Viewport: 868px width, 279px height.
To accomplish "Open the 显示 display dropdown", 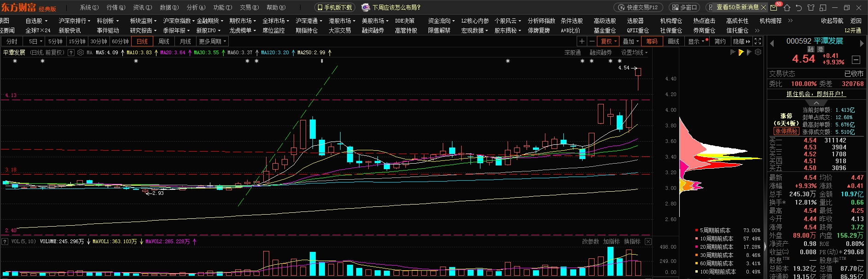I will pos(696,41).
